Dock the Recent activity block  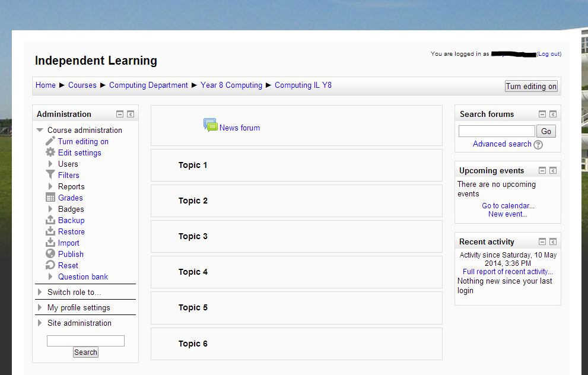point(553,241)
